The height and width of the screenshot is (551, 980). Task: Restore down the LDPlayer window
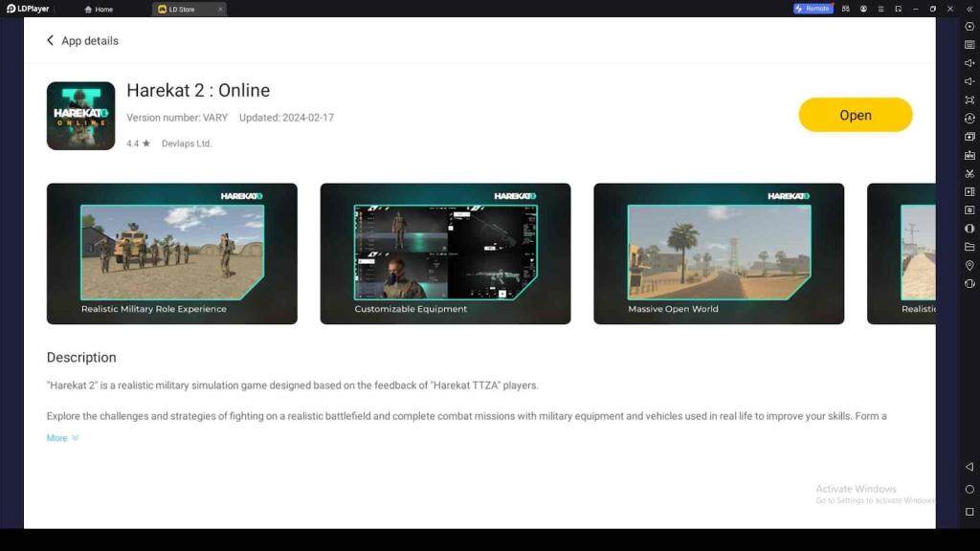[932, 9]
